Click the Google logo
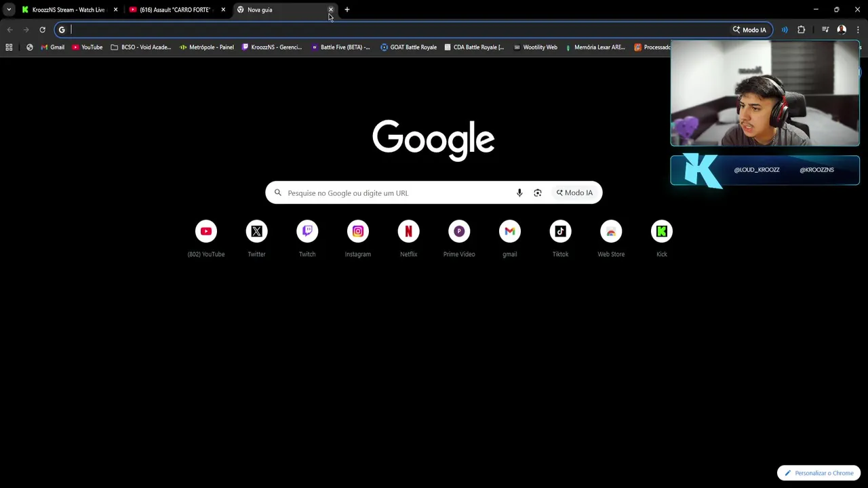This screenshot has width=868, height=488. coord(433,140)
